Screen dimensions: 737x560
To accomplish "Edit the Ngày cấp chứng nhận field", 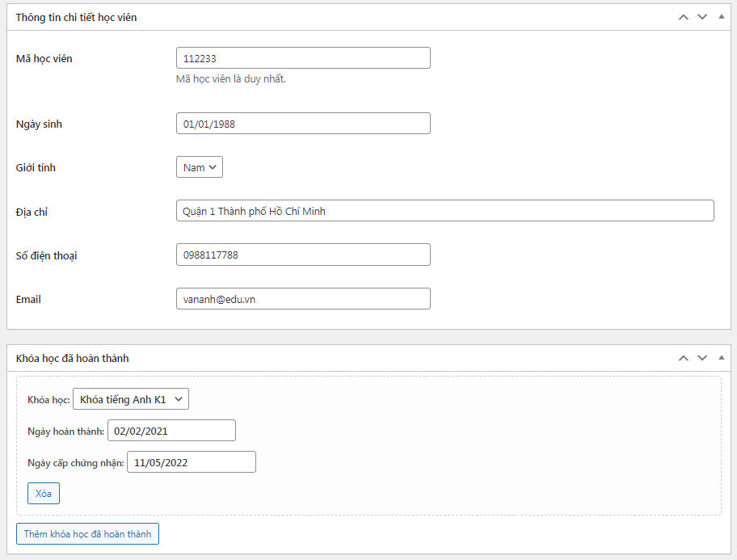I will point(192,462).
